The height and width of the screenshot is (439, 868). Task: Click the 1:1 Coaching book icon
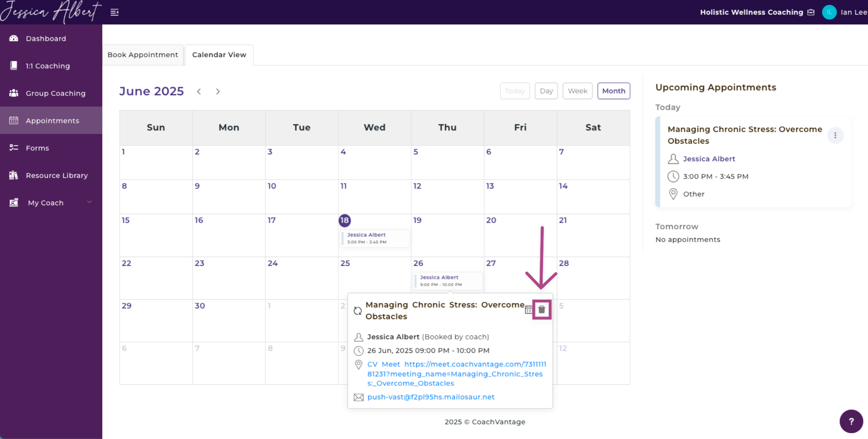14,66
